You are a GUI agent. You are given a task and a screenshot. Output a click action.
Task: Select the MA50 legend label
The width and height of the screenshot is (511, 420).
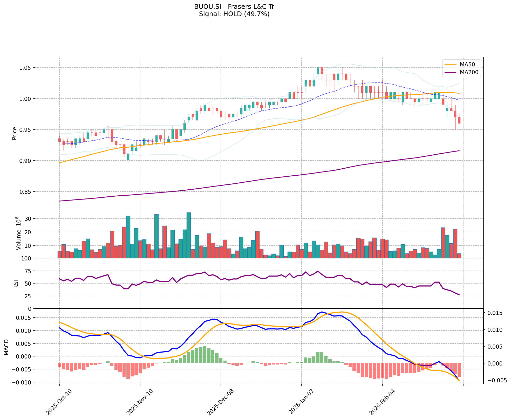(x=467, y=64)
